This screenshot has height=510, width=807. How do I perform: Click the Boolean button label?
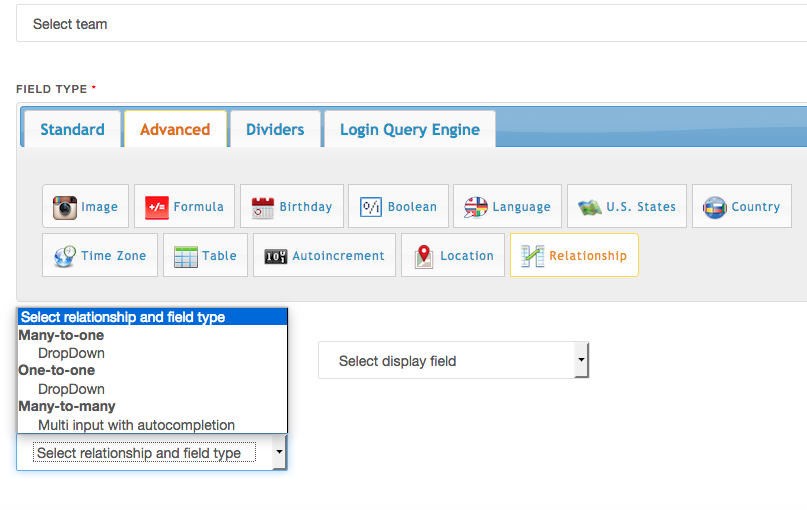coord(412,207)
